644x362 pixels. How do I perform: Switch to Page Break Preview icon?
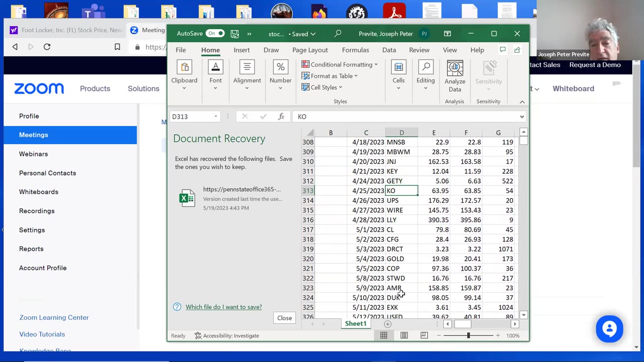coord(424,335)
